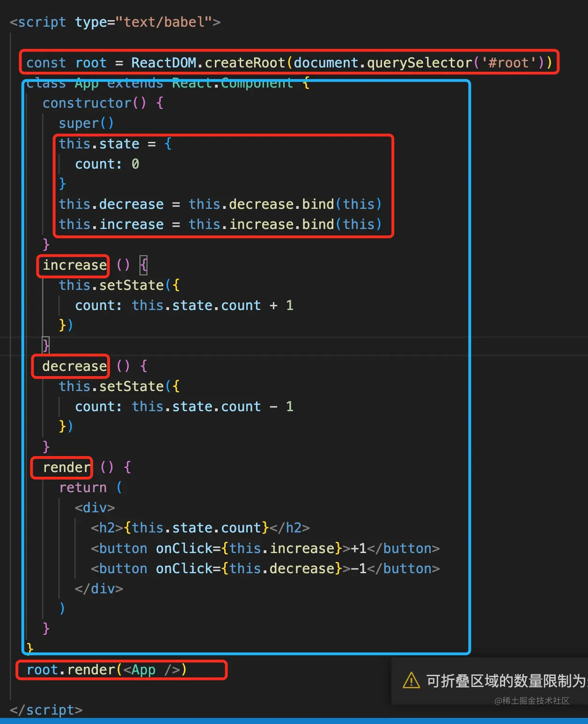Click the 'render' method name
The width and height of the screenshot is (588, 724).
tap(66, 467)
